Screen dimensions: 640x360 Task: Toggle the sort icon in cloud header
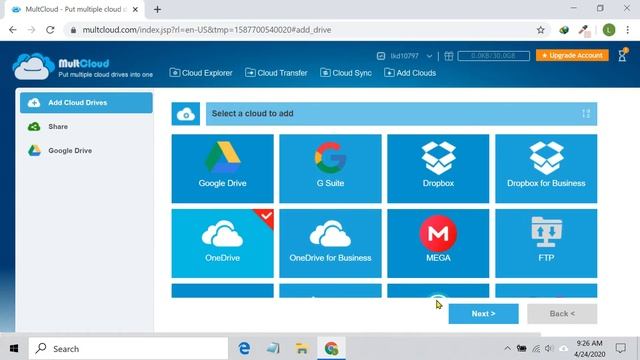click(586, 113)
